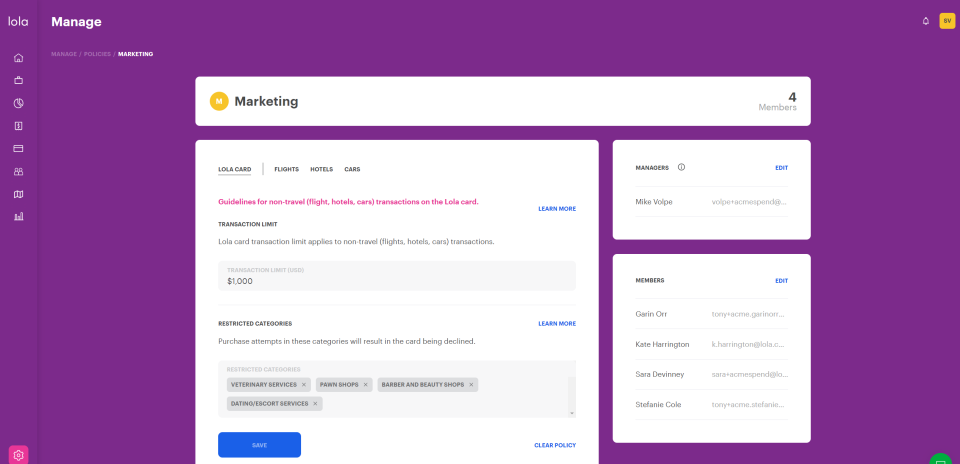Switch to the Hotels tab

click(x=321, y=170)
